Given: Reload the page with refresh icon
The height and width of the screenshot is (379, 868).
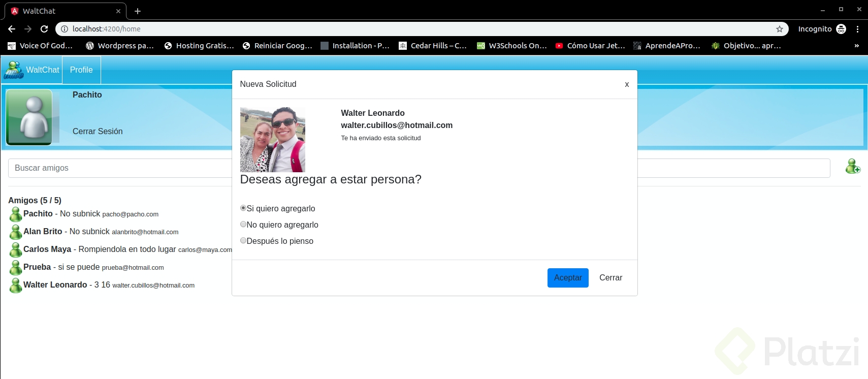Looking at the screenshot, I should (x=44, y=29).
